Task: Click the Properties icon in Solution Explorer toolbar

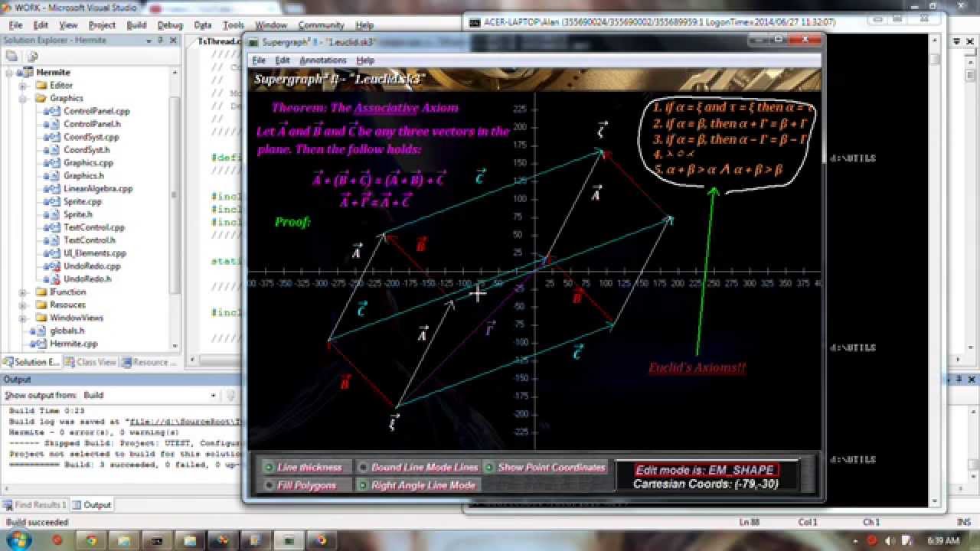Action: point(11,56)
